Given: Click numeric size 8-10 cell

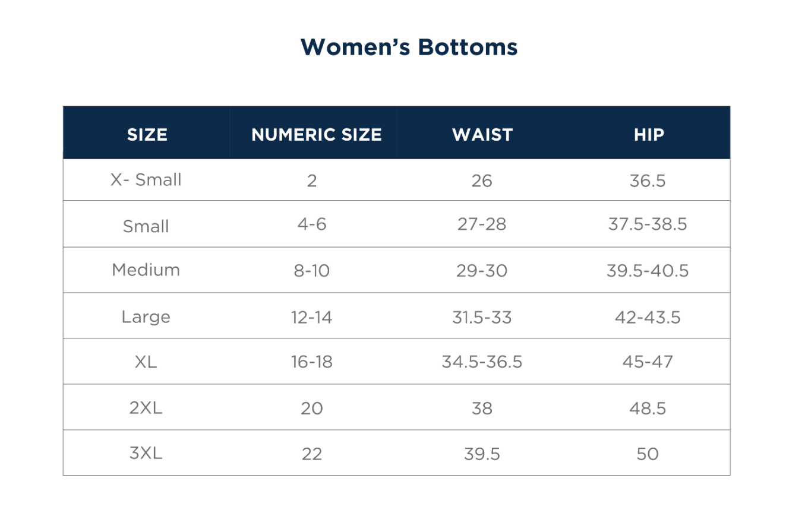Looking at the screenshot, I should click(x=312, y=271).
